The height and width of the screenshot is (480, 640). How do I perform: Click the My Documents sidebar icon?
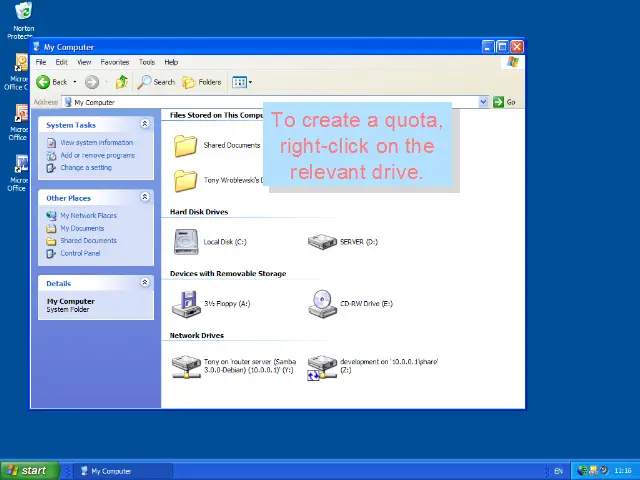(51, 228)
